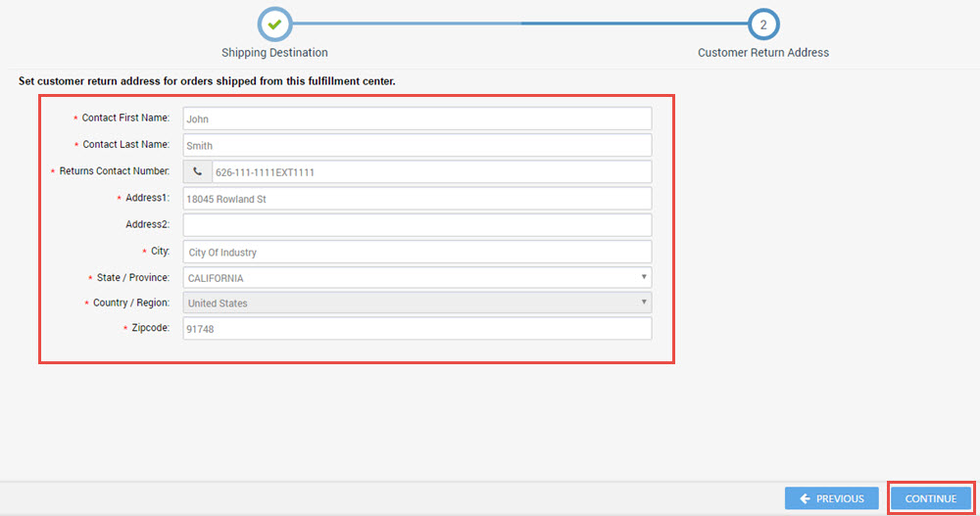Click the 'State / Province:' label

[133, 277]
